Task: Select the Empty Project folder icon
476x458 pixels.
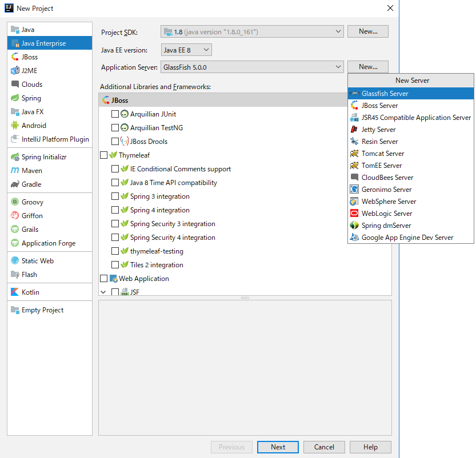Action: tap(15, 310)
